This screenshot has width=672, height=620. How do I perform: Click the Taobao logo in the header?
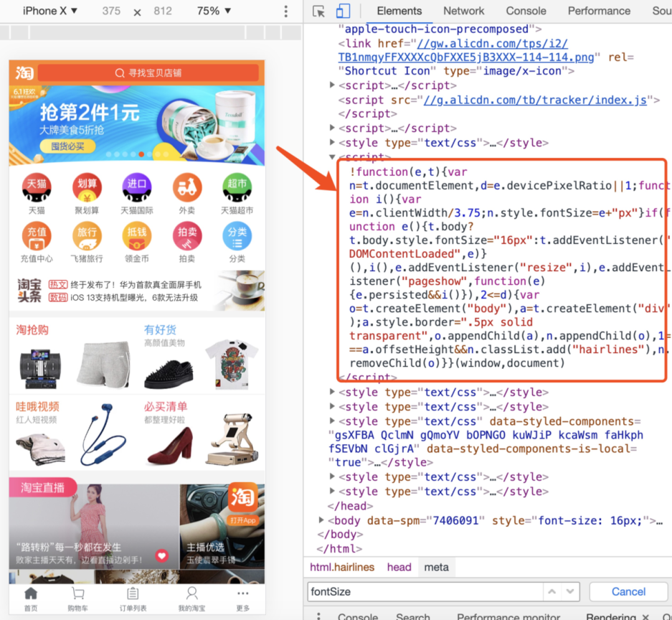coord(24,73)
